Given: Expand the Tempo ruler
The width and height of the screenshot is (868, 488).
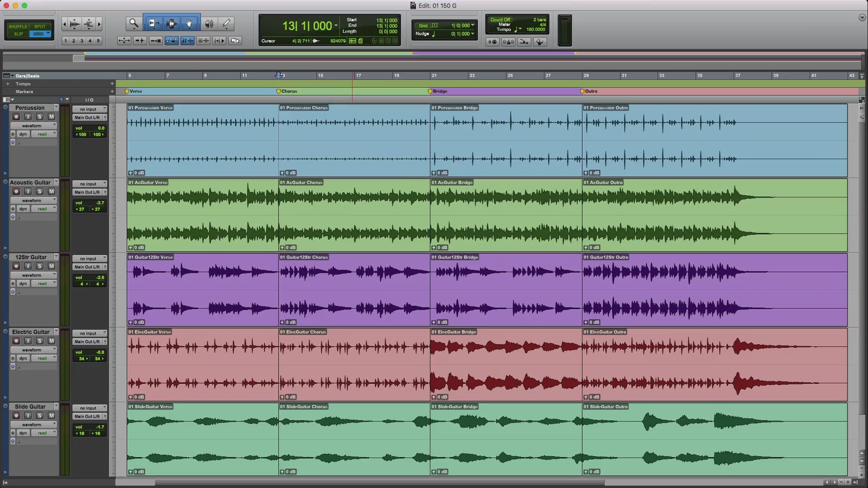Looking at the screenshot, I should (x=8, y=84).
